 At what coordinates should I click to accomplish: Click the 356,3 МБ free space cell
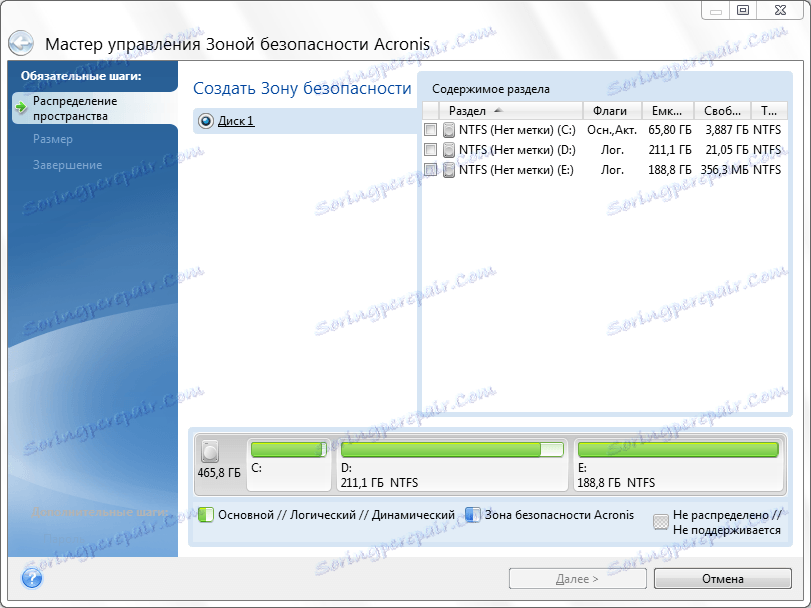(724, 170)
